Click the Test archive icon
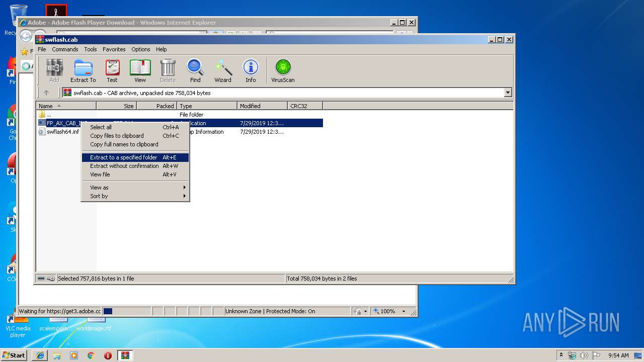 (112, 71)
